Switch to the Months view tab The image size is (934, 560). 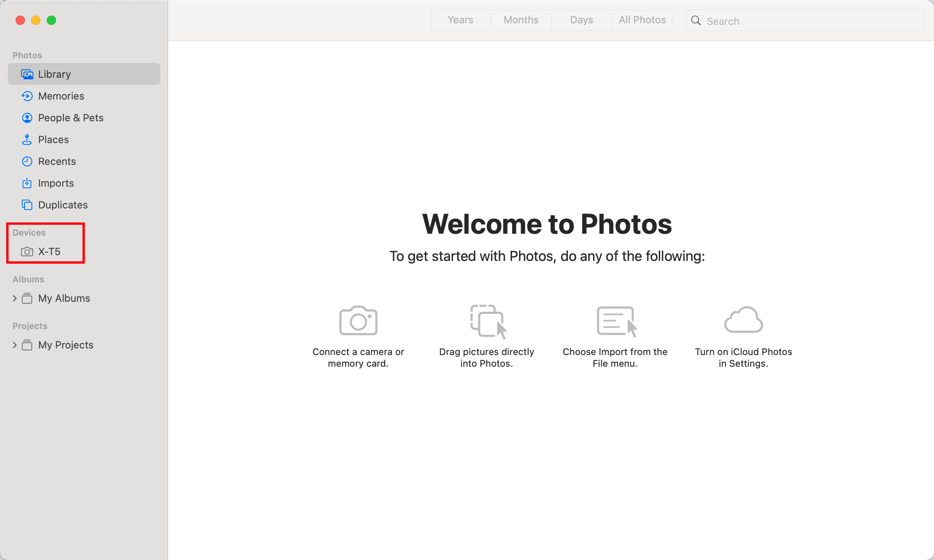[521, 20]
